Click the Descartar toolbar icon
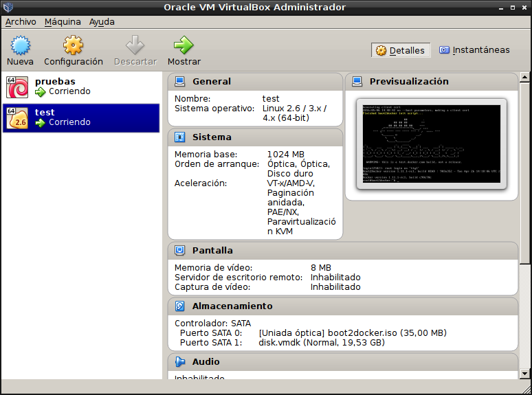 coord(135,46)
